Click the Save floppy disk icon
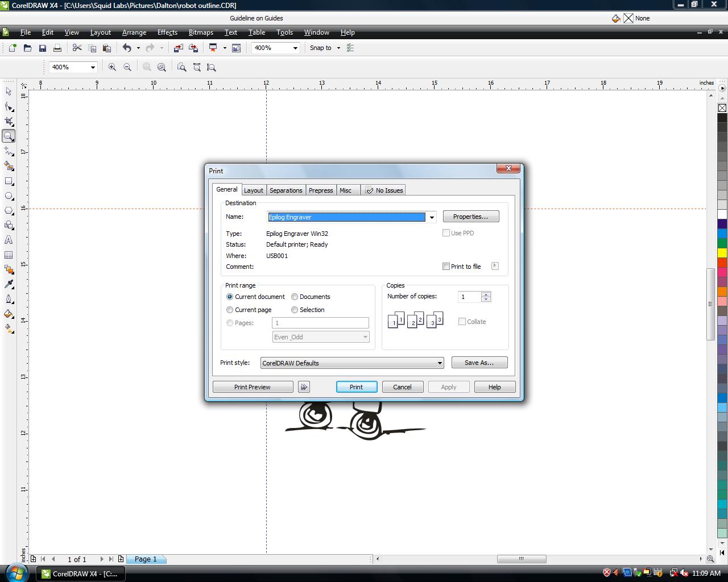728x582 pixels. [x=42, y=48]
